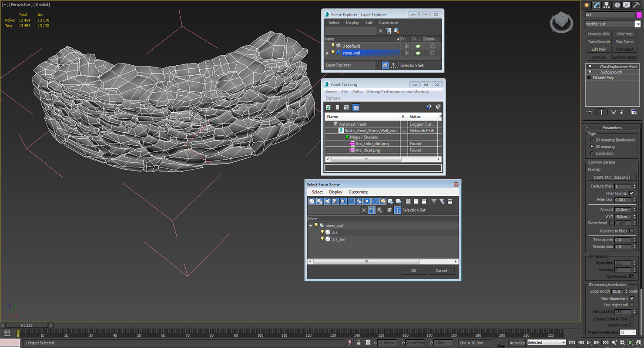644x348 pixels.
Task: Click Sort by Hierarchy icon in Scene Explorer footer
Action: coord(393,65)
